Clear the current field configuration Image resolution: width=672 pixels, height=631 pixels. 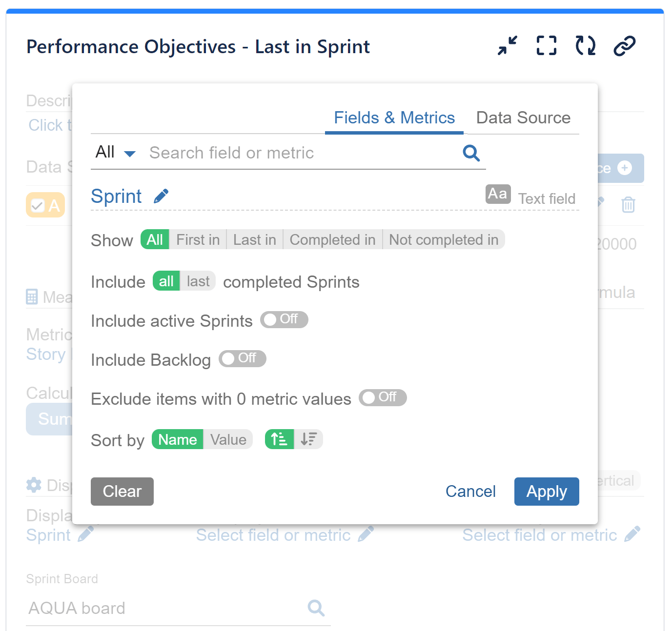click(x=122, y=492)
